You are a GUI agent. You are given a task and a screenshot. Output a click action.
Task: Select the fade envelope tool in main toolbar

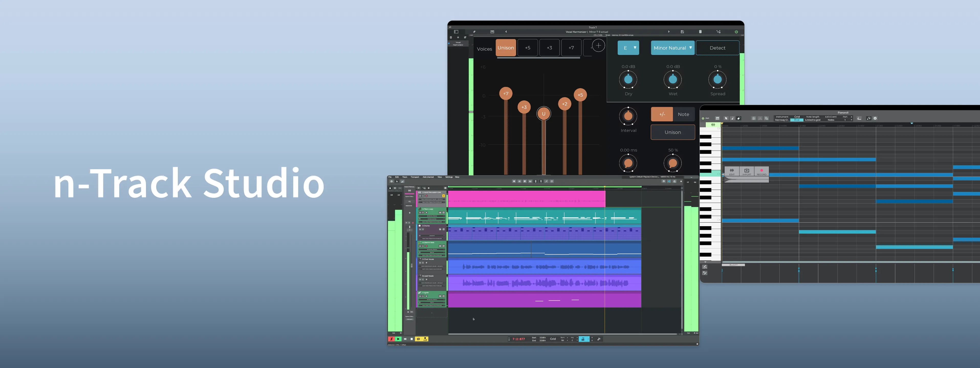tap(402, 181)
